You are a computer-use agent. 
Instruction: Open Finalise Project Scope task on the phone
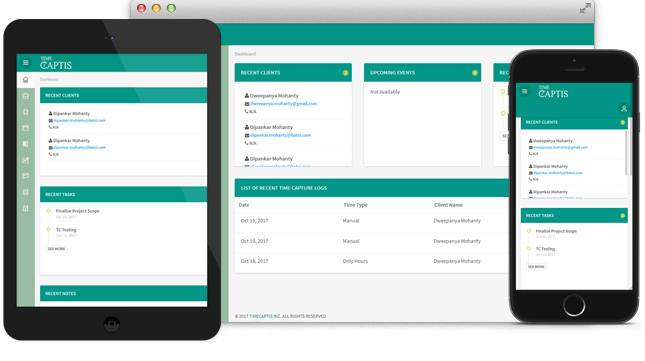point(556,231)
